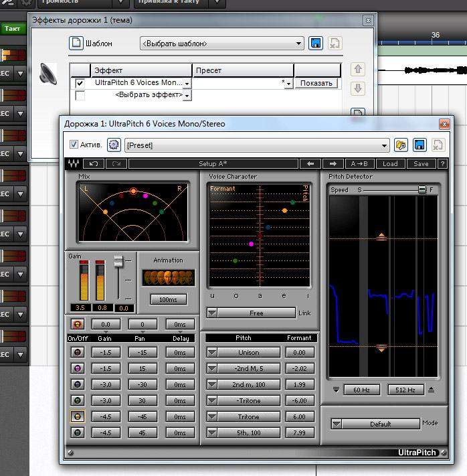Screen dimensions: 467x476
Task: Click the Эффект column header
Action: (141, 70)
